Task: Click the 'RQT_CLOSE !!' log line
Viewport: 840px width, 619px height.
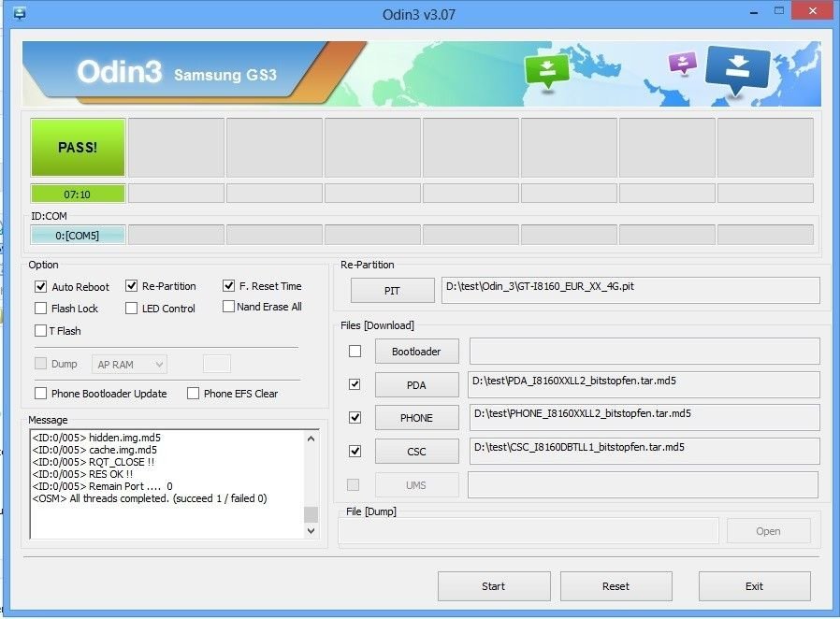Action: [x=94, y=462]
